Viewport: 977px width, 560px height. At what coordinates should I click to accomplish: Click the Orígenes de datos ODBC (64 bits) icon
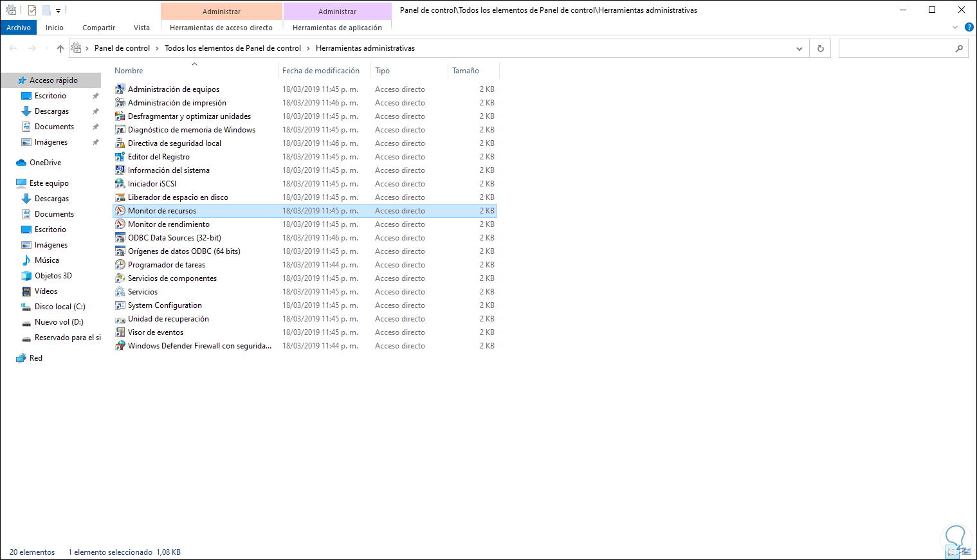tap(120, 251)
